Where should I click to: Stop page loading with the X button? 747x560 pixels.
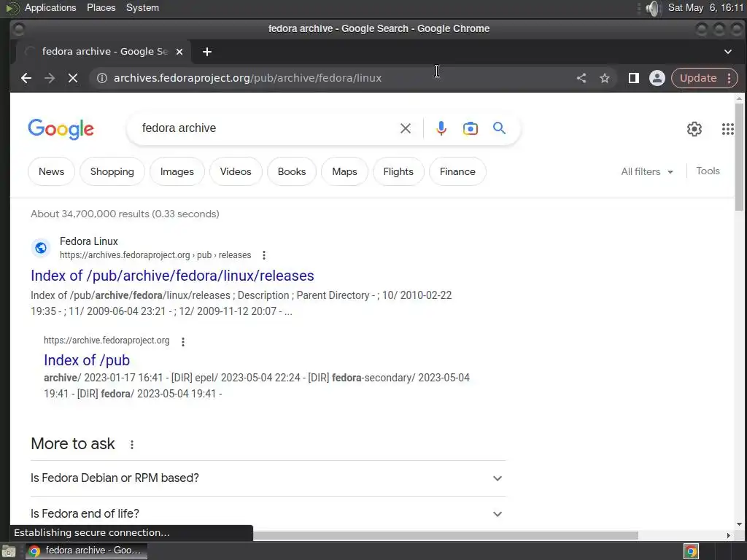pyautogui.click(x=73, y=78)
